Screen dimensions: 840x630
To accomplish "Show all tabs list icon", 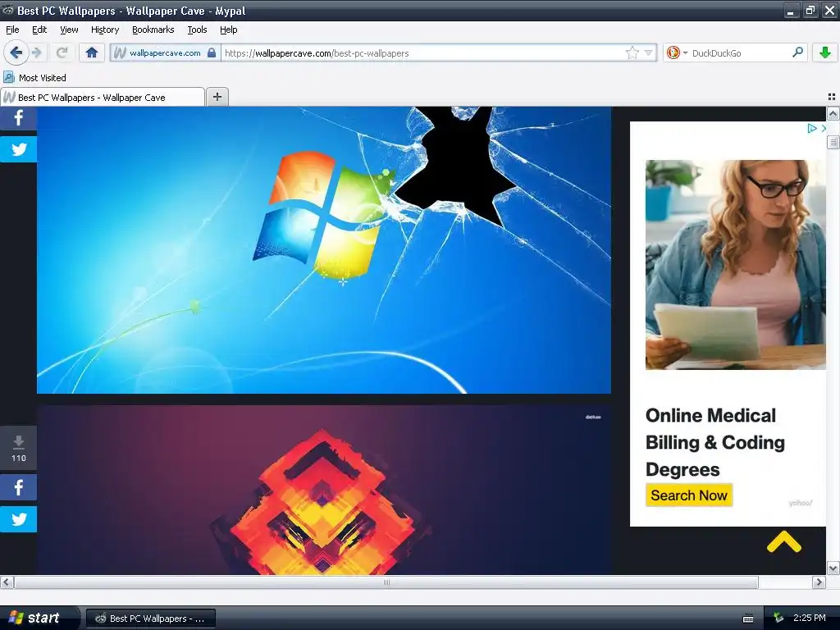I will pos(832,97).
